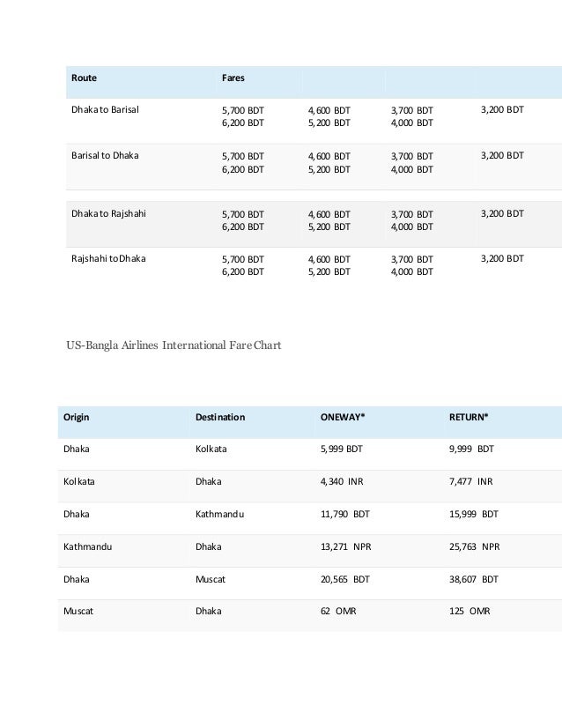Click the ONEWAY* column header

[x=343, y=416]
